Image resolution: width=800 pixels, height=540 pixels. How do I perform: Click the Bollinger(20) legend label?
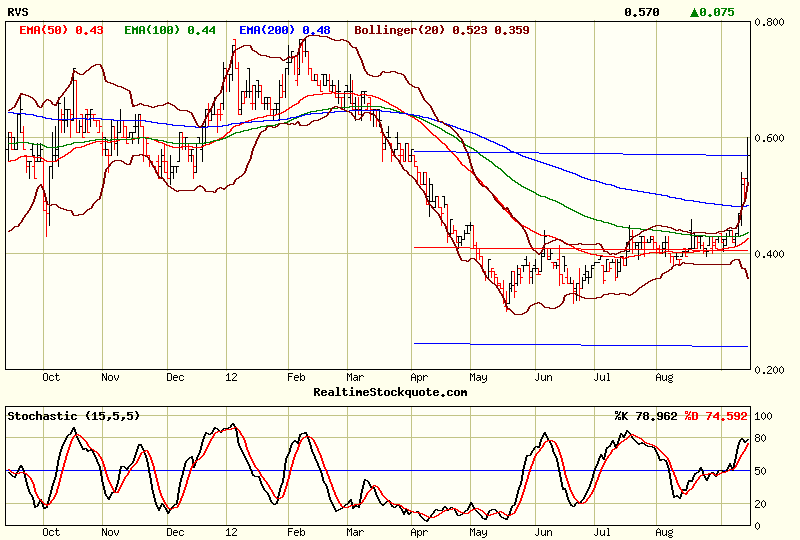[x=432, y=30]
